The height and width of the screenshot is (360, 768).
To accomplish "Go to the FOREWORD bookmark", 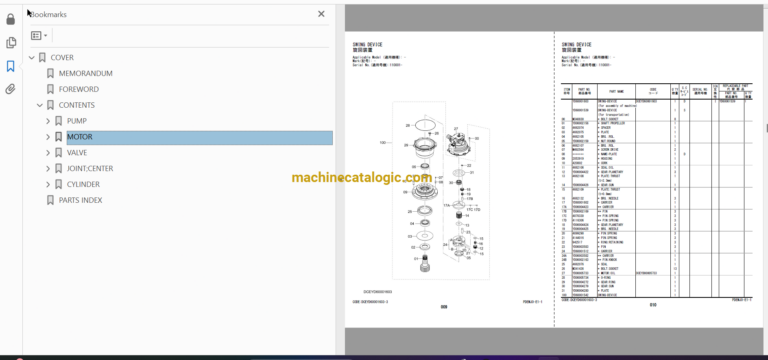I will pyautogui.click(x=79, y=89).
